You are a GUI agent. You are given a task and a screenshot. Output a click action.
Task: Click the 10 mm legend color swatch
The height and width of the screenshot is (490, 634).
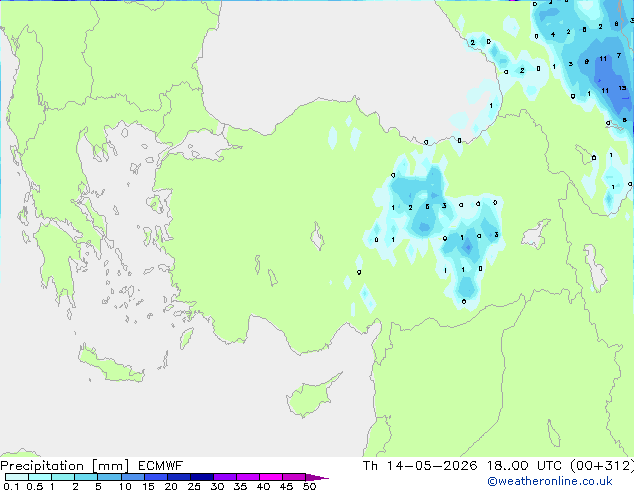coord(133,477)
